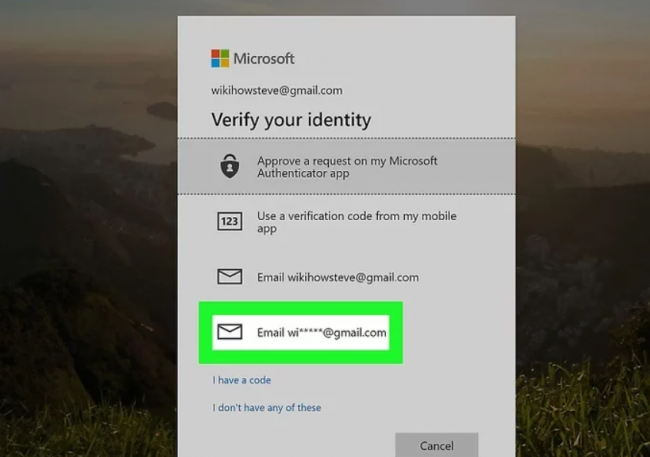Click envelope icon beside wikihowsteve@gmail.com option

pyautogui.click(x=230, y=277)
